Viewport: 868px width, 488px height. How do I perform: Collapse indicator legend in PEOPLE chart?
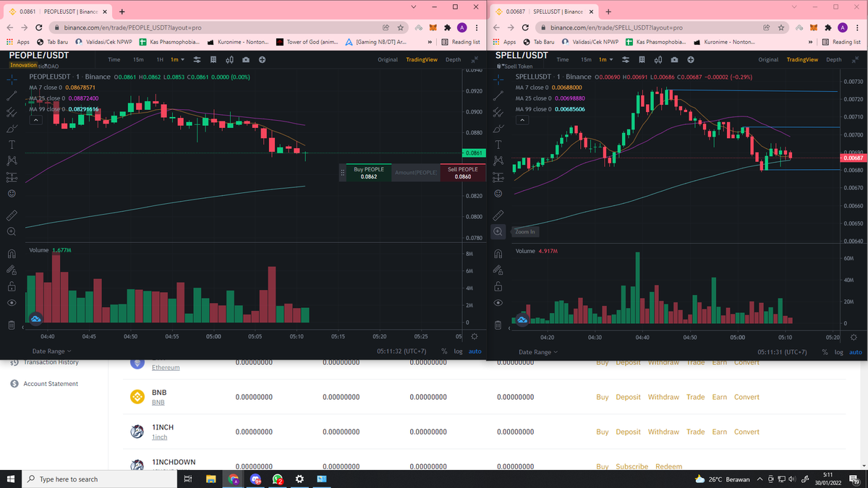click(35, 121)
